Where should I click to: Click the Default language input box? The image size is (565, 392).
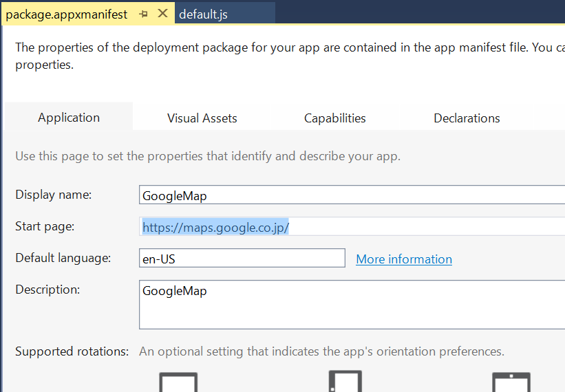[242, 259]
